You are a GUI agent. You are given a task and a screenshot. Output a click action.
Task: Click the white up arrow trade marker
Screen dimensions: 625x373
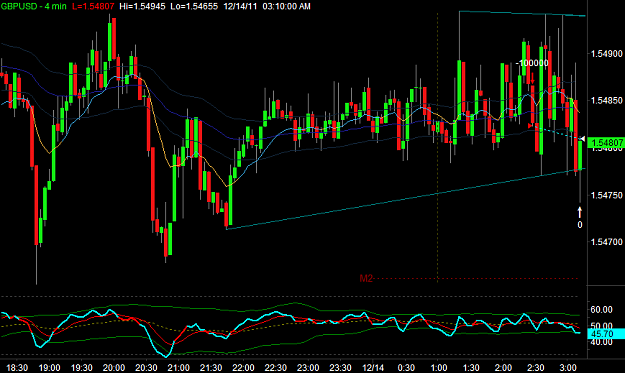pyautogui.click(x=580, y=212)
